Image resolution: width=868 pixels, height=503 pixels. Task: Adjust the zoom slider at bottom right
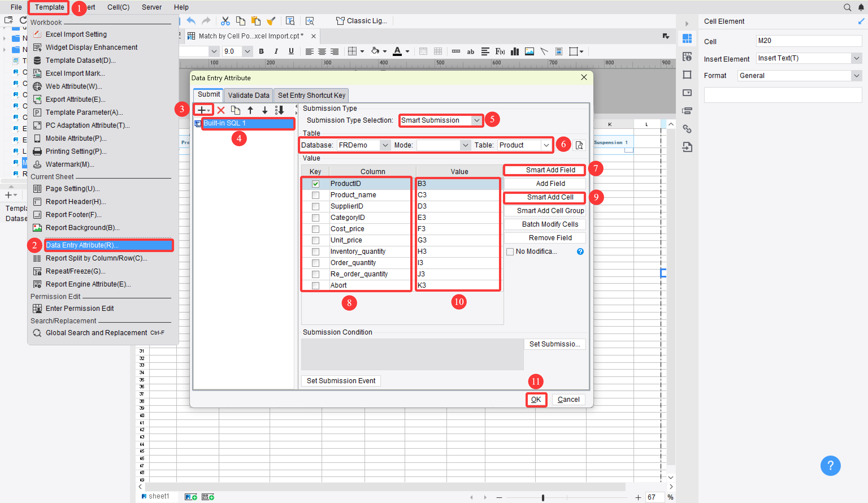click(x=543, y=497)
